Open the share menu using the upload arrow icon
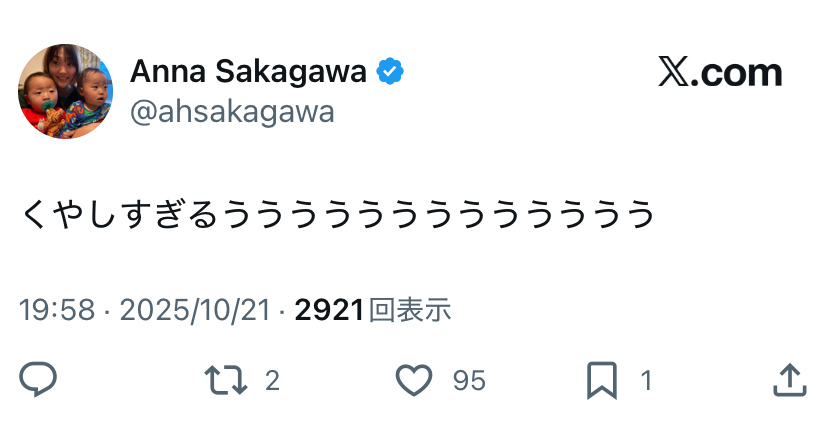This screenshot has width=828, height=433. coord(790,380)
